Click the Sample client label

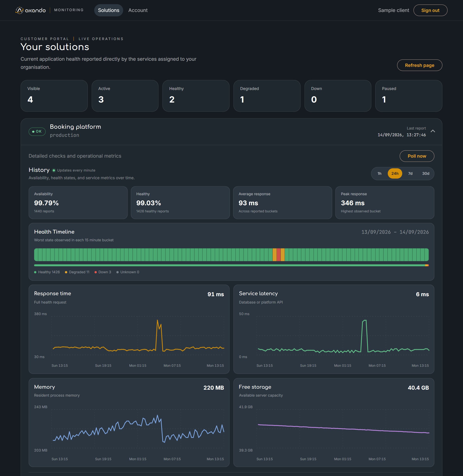coord(393,10)
